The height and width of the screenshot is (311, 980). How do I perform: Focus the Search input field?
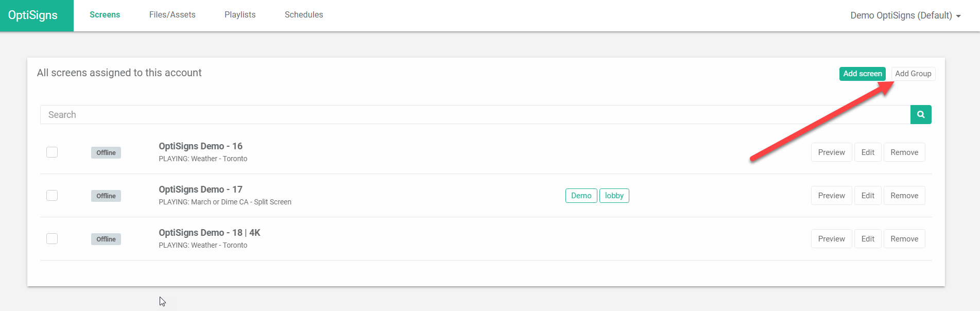click(475, 115)
